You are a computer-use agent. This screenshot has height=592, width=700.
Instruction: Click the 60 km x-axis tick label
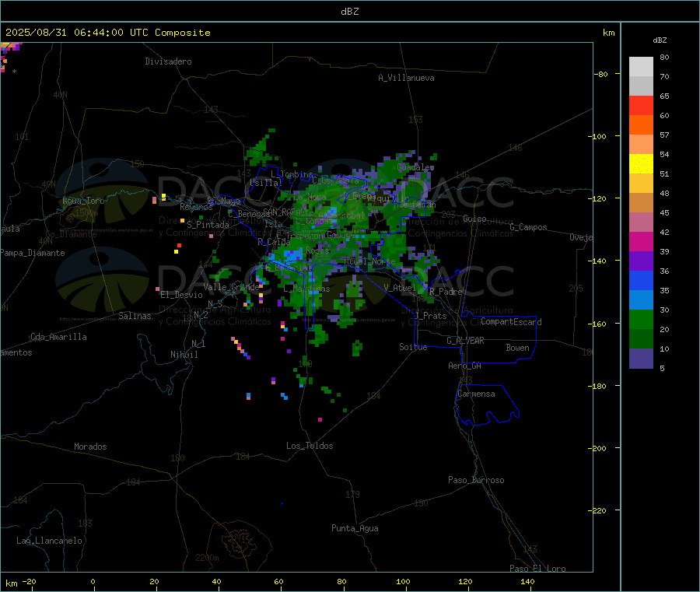(x=278, y=581)
